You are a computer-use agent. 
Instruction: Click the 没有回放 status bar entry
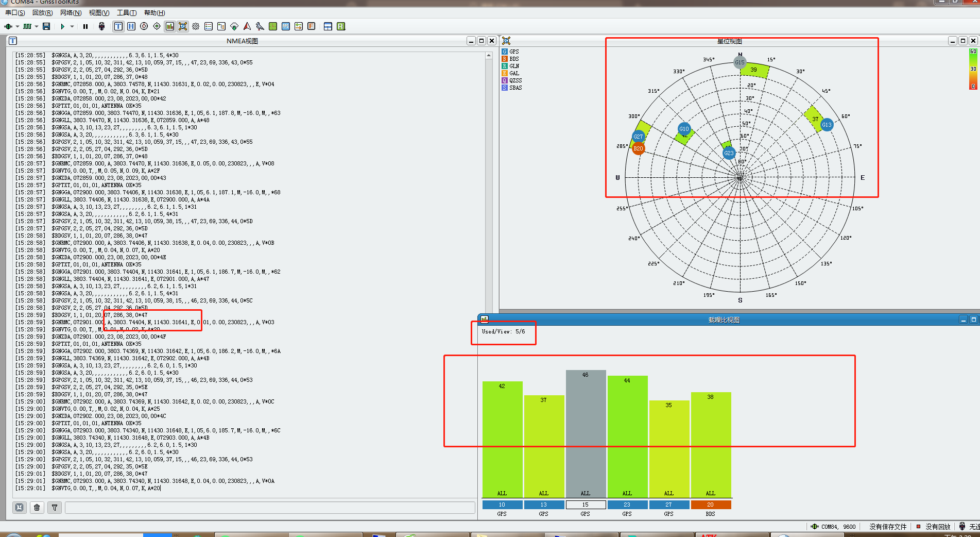[x=933, y=527]
